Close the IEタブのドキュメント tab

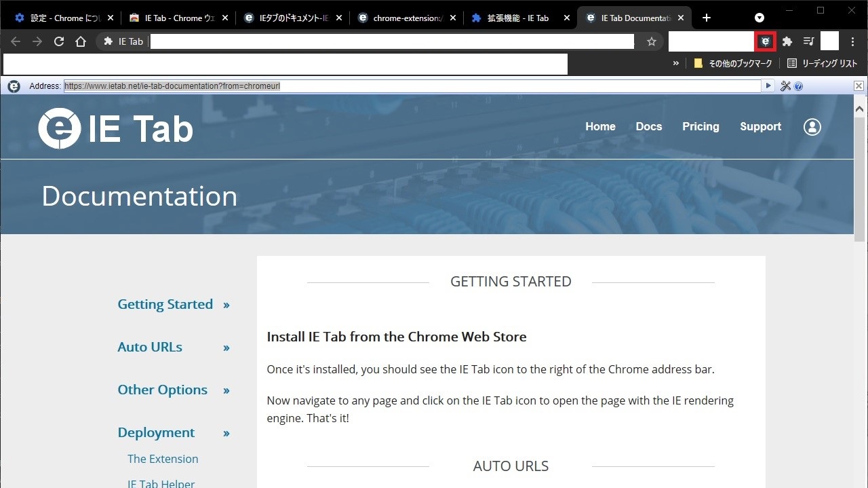339,18
